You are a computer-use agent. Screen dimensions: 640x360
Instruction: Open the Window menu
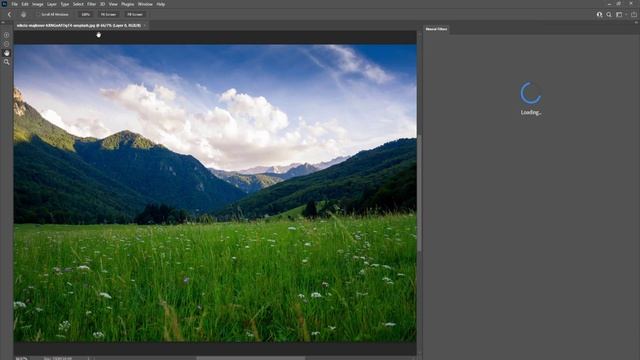pyautogui.click(x=145, y=4)
